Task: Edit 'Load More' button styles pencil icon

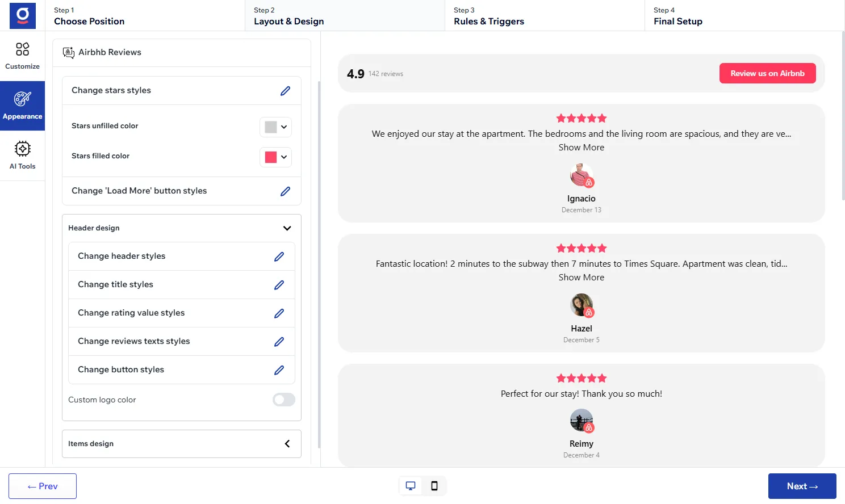Action: tap(285, 191)
